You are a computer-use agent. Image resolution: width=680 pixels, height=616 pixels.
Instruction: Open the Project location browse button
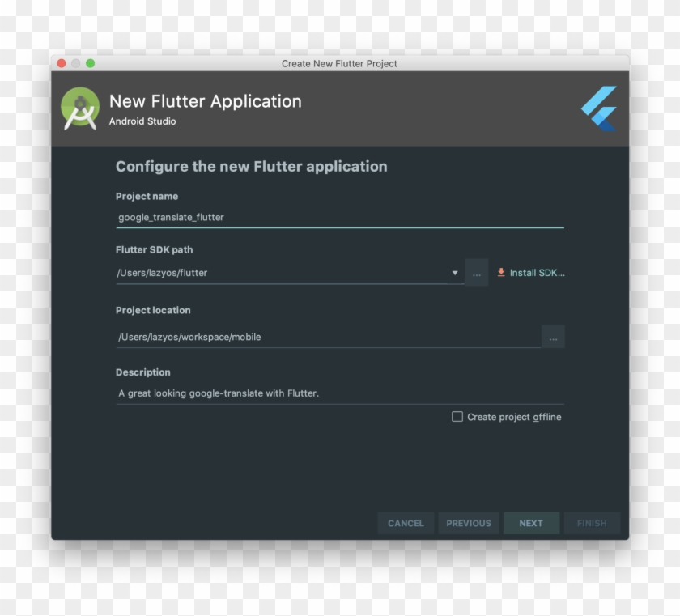click(x=554, y=336)
